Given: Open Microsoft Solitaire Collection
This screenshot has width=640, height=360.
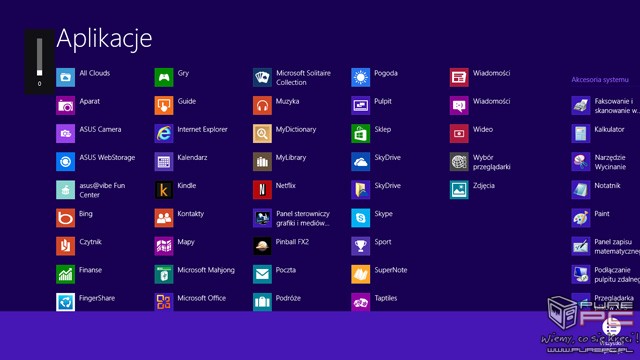Looking at the screenshot, I should pos(262,77).
